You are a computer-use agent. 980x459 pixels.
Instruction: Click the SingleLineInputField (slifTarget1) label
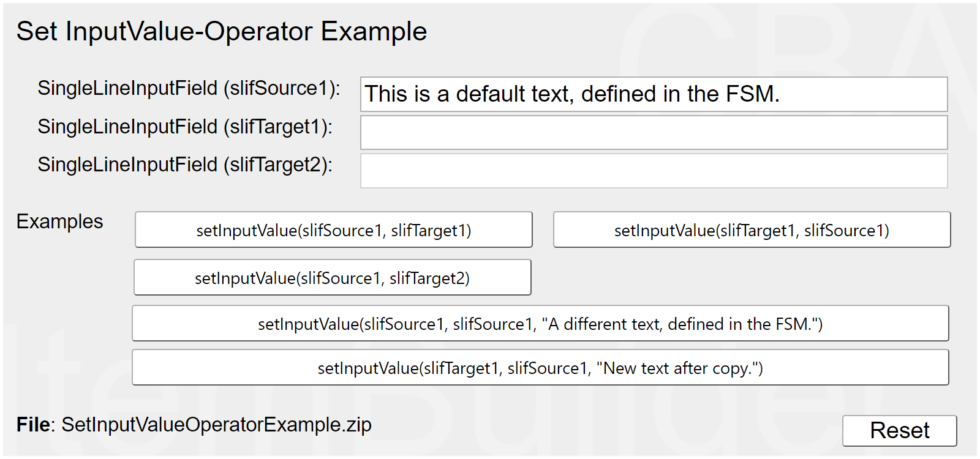point(185,127)
